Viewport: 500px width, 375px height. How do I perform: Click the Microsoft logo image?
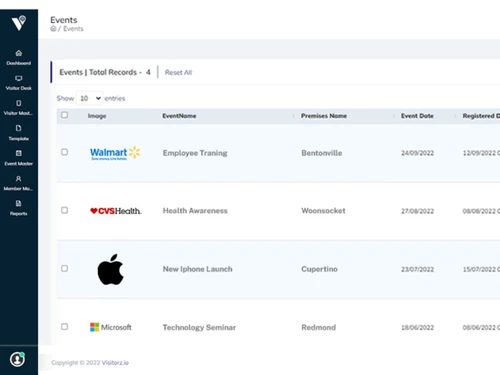tap(111, 327)
